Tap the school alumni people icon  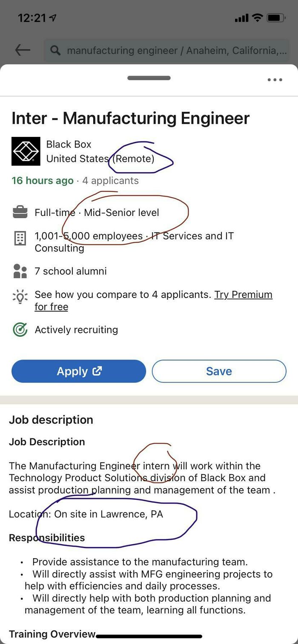click(x=19, y=270)
